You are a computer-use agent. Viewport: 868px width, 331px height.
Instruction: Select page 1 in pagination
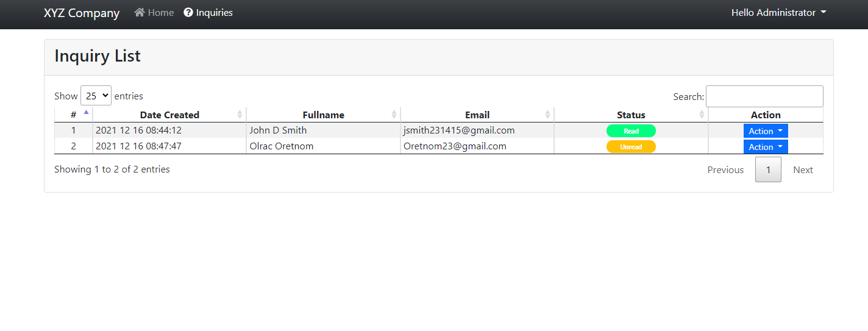click(x=768, y=170)
